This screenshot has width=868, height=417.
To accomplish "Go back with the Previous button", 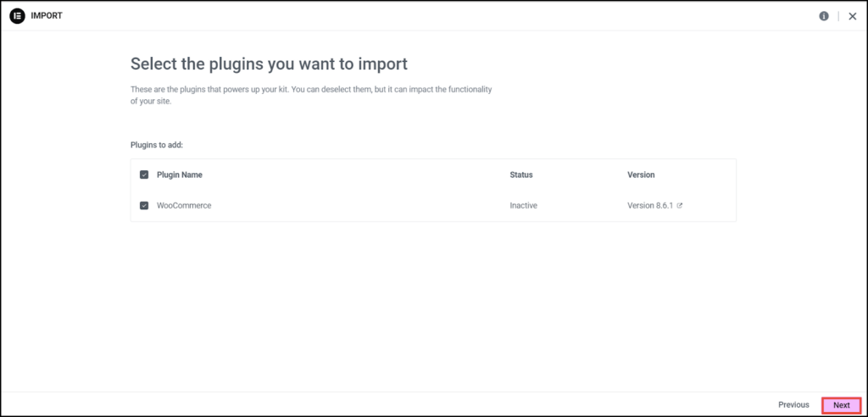I will point(793,405).
